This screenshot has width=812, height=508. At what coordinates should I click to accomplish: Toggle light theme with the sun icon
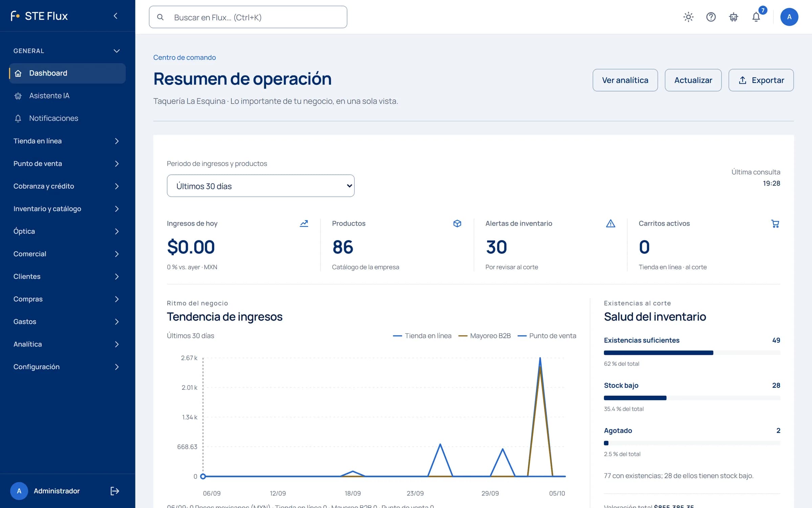pyautogui.click(x=688, y=17)
